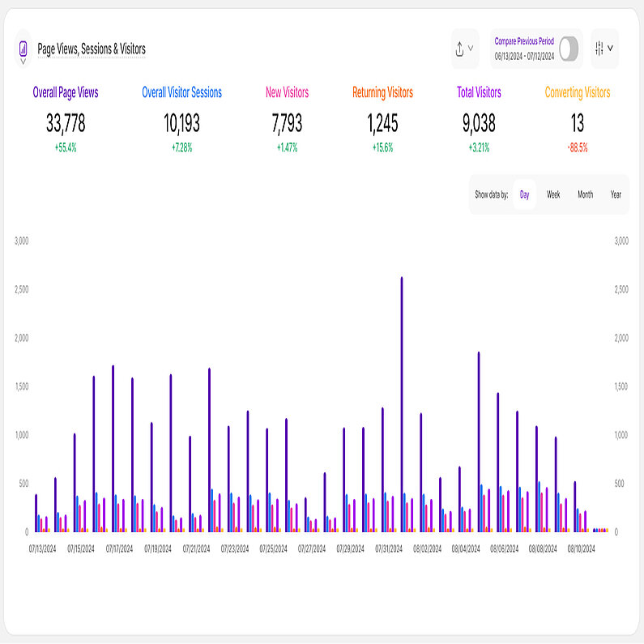Click the Overall Page Views label
Screen dimensions: 644x644
pyautogui.click(x=66, y=93)
